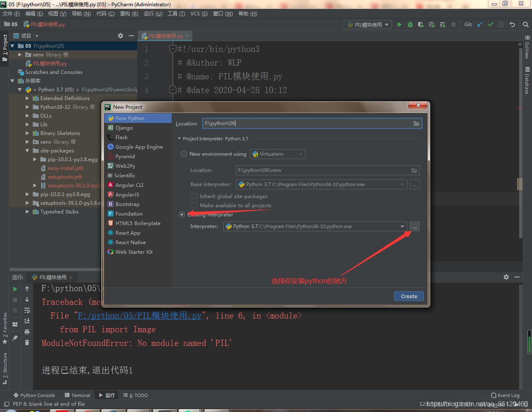Collapse the site-packages folder
Viewport: 532px width, 412px height.
pyautogui.click(x=27, y=151)
